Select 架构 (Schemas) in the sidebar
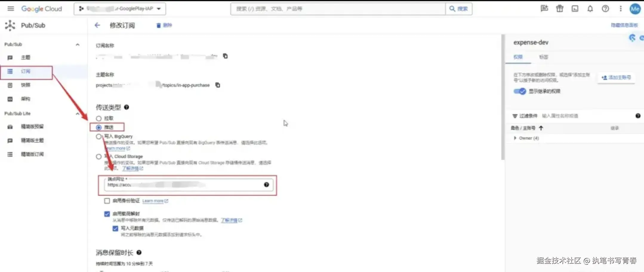This screenshot has width=644, height=272. point(26,99)
